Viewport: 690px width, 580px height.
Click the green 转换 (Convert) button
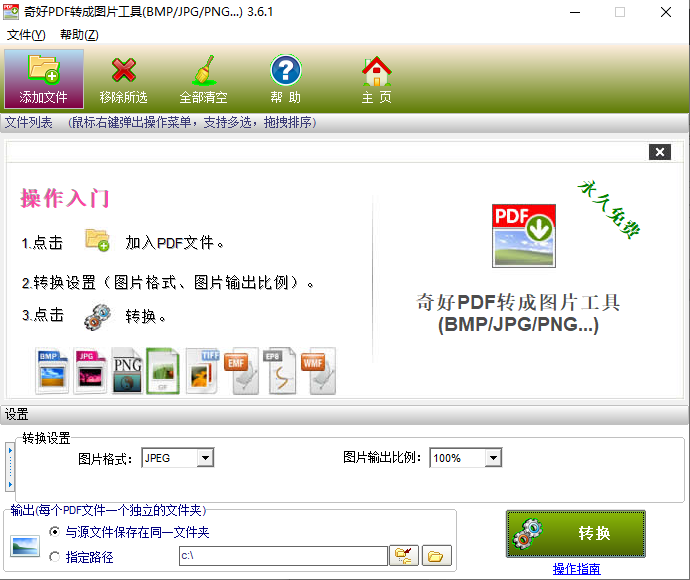coord(575,534)
